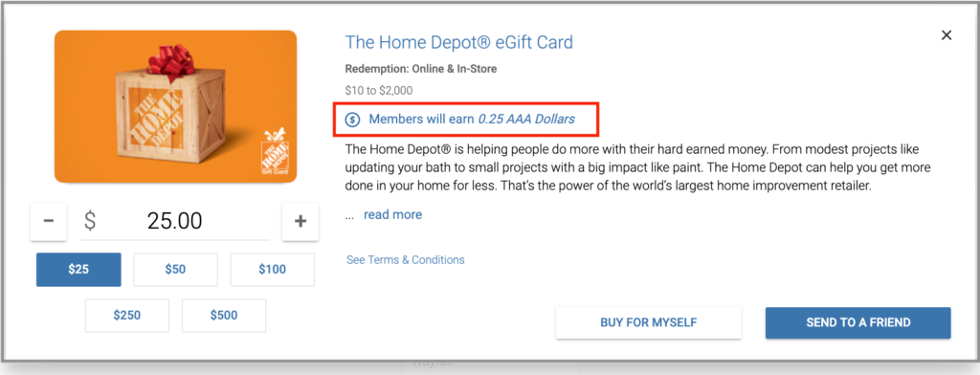Select the $50 preset amount
980x375 pixels.
click(176, 270)
